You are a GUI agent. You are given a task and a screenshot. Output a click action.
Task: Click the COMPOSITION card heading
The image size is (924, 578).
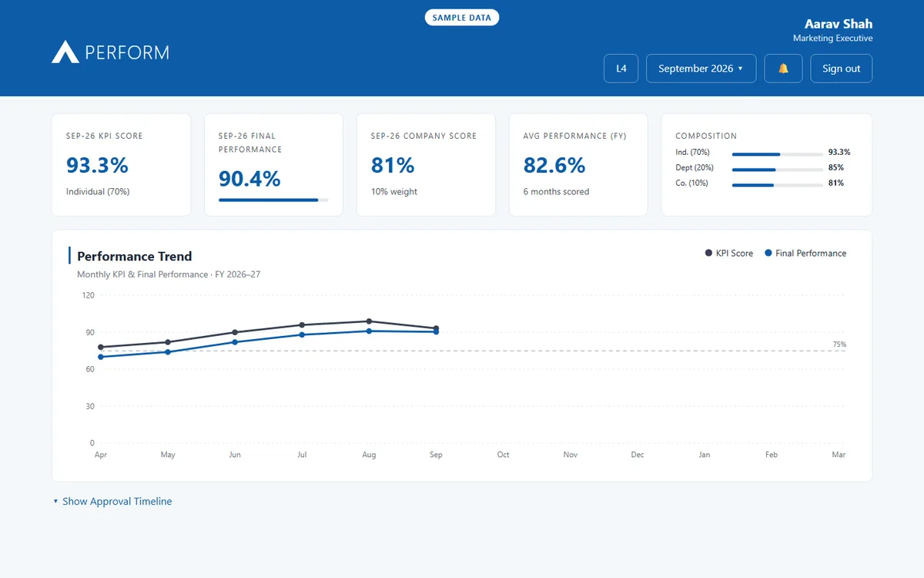706,136
